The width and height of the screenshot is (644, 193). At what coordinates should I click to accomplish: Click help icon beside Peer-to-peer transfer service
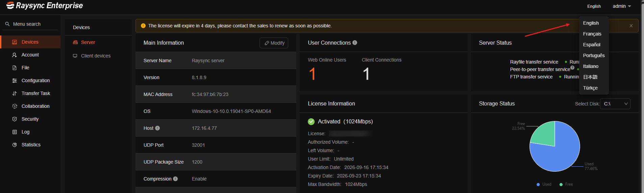(572, 68)
